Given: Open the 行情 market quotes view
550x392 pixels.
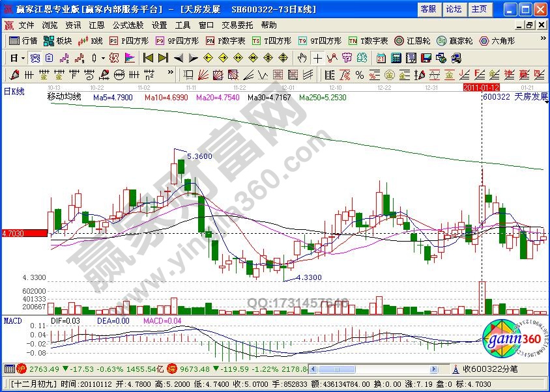Looking at the screenshot, I should tap(24, 40).
